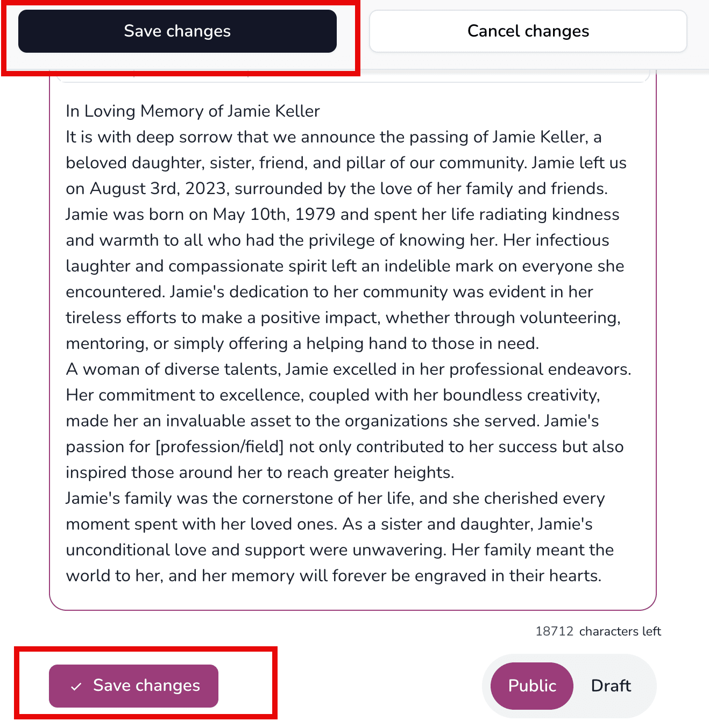Click the Draft label on the status switch
The height and width of the screenshot is (728, 709).
tap(611, 686)
